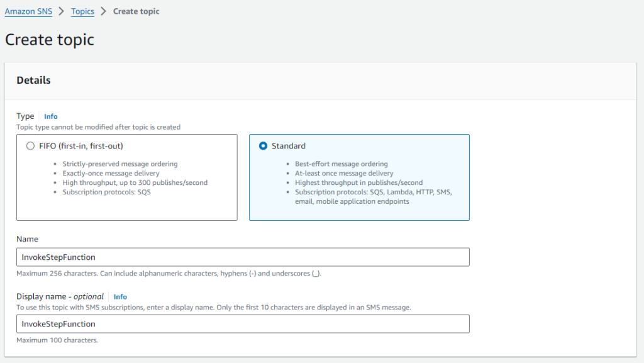Open the Info link next to Display name
Screen dimensions: 644x363
[120, 296]
